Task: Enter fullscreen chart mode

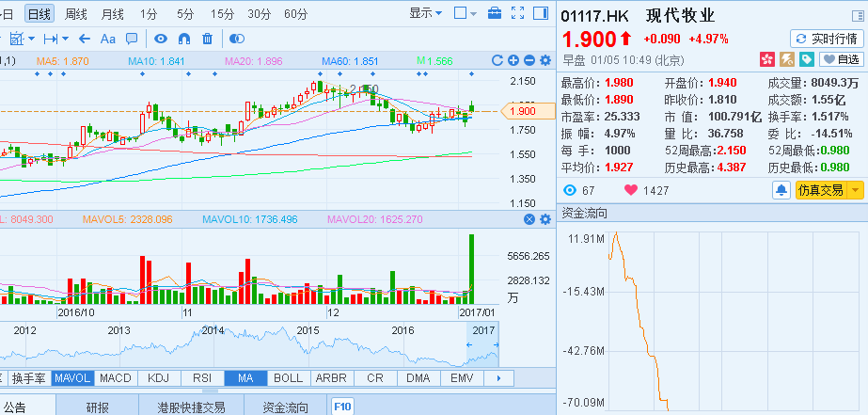Action: 517,13
